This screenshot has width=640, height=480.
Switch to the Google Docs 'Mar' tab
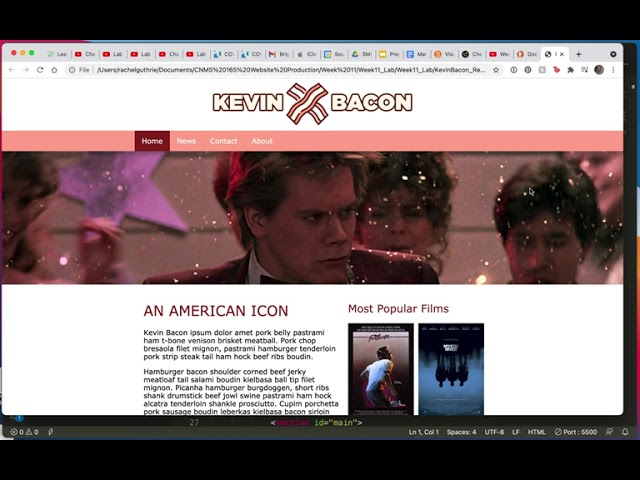coord(417,54)
